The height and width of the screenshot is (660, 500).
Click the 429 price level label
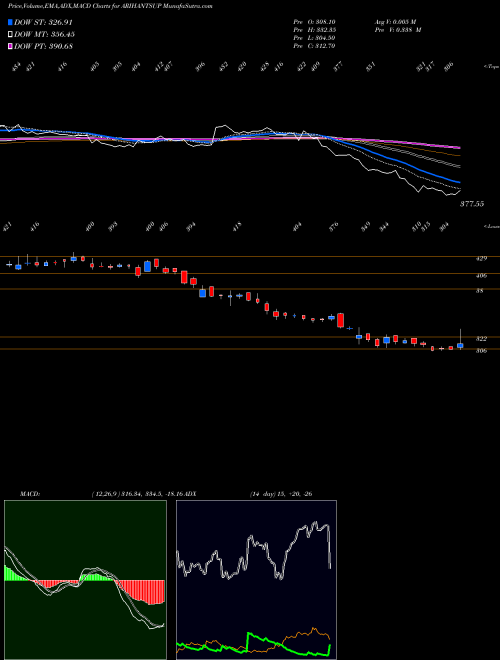click(481, 258)
